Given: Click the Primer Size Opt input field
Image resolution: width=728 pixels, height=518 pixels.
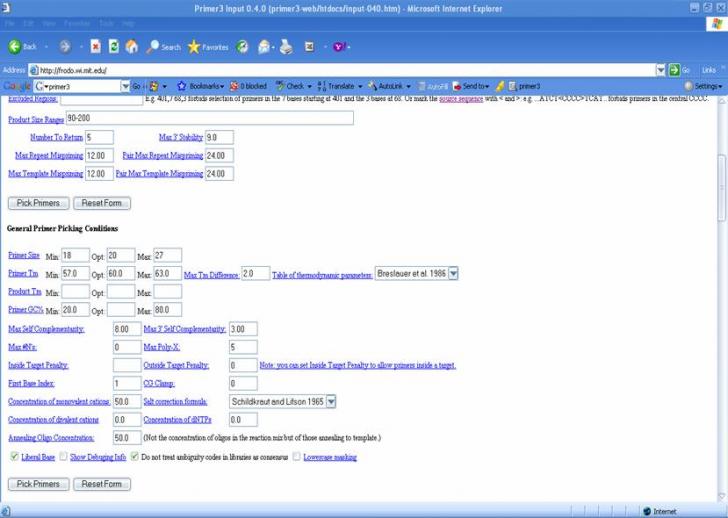Looking at the screenshot, I should tap(120, 255).
